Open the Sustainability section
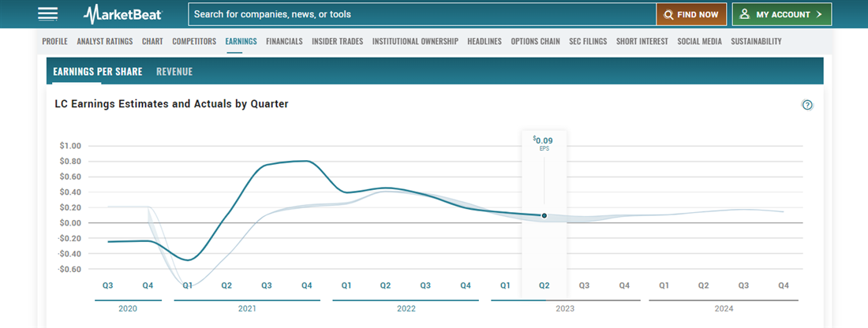The height and width of the screenshot is (328, 868). tap(756, 41)
